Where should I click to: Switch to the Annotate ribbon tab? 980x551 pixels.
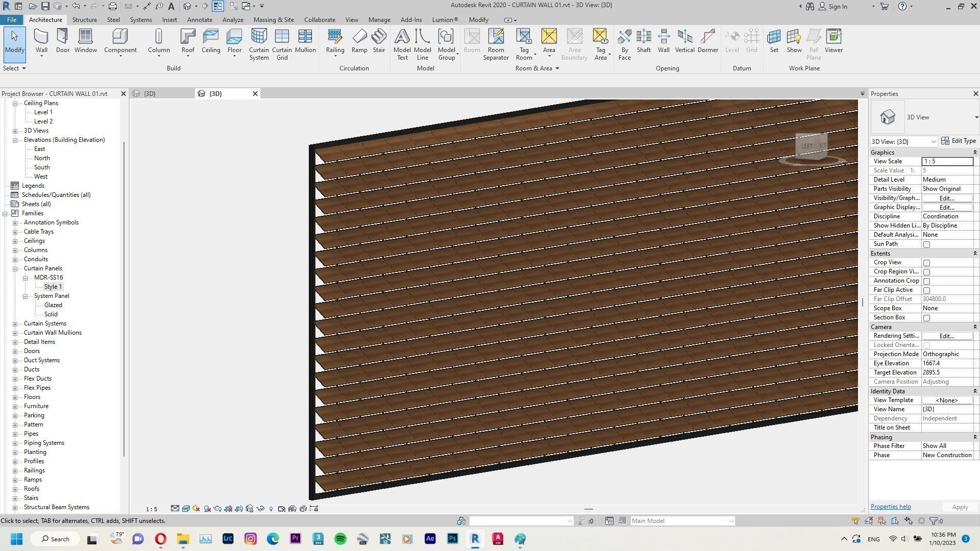200,19
